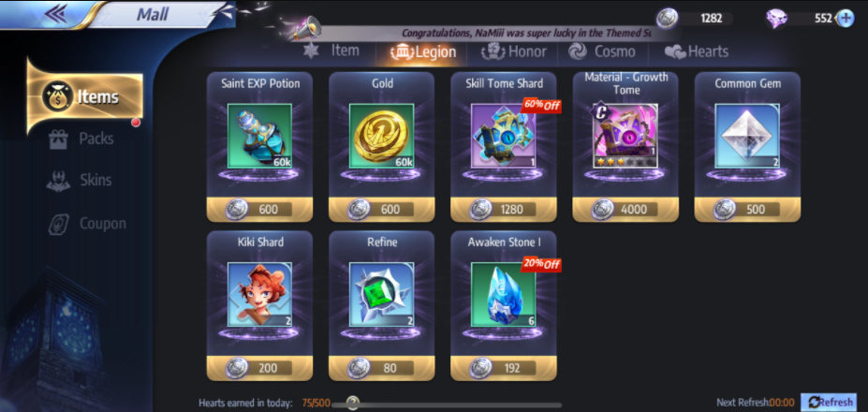This screenshot has width=868, height=412.
Task: Click the hearts earned progress bar marker
Action: pyautogui.click(x=352, y=403)
